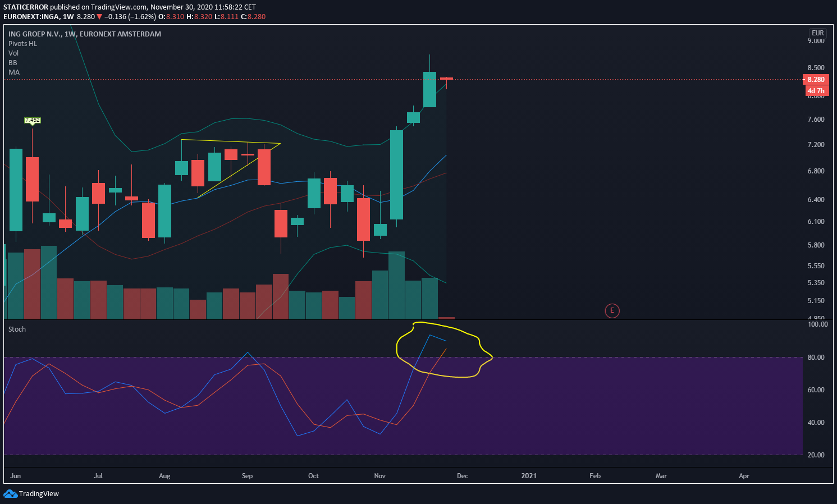Click the Jun label on time axis
The width and height of the screenshot is (837, 504).
(16, 476)
